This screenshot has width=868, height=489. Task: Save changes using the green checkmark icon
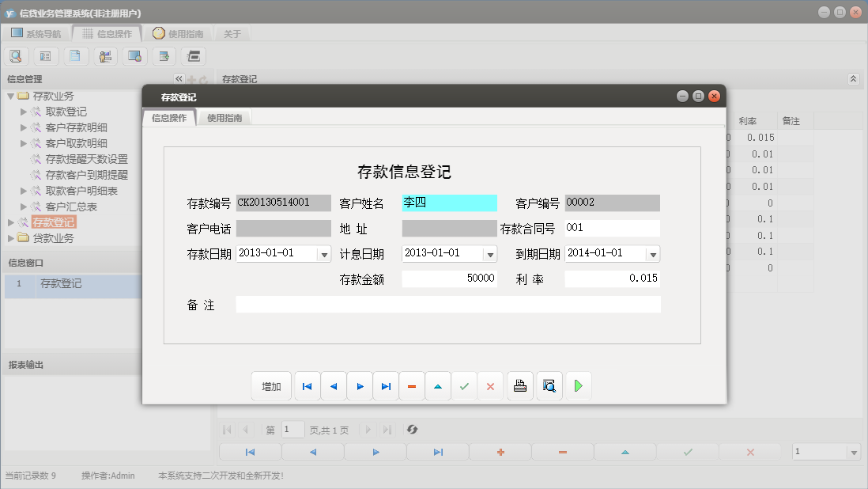coord(464,385)
